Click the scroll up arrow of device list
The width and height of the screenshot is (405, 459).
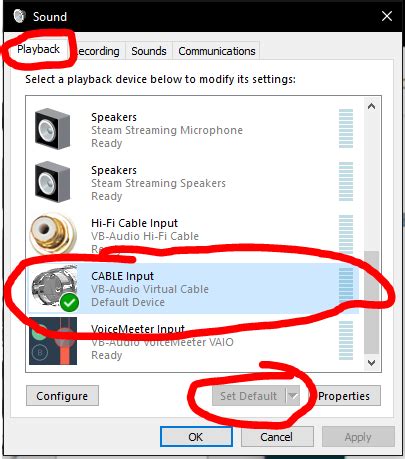[x=371, y=106]
